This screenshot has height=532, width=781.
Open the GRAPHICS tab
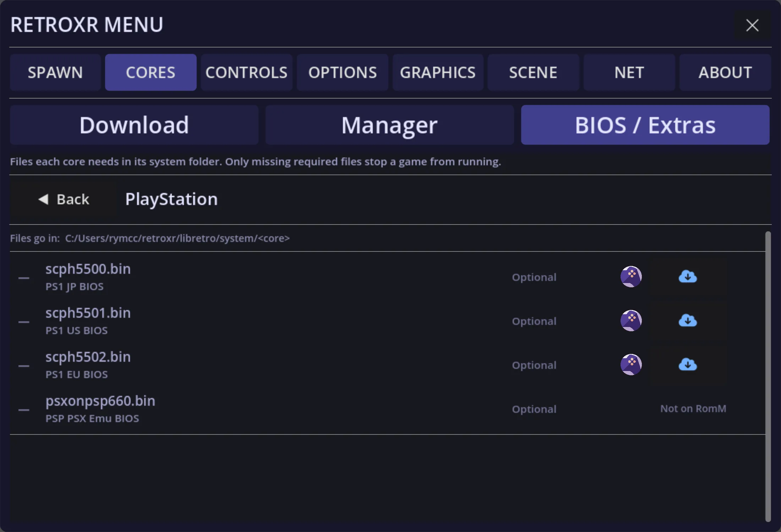438,72
